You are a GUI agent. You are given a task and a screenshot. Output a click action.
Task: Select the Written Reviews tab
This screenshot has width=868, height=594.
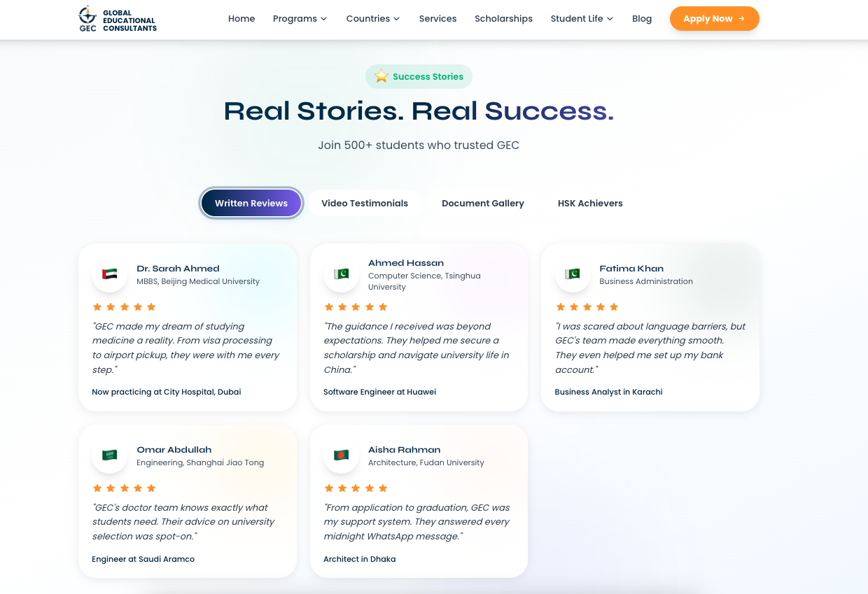pos(251,204)
